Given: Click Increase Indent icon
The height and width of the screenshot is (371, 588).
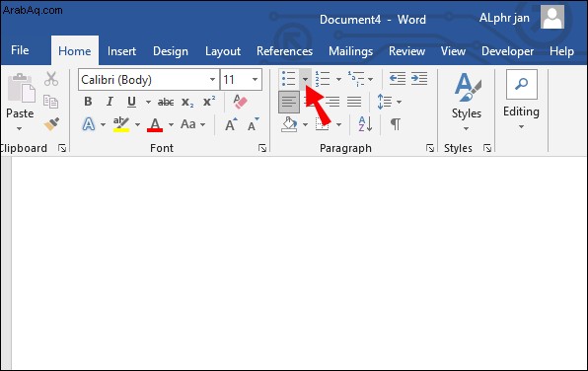Looking at the screenshot, I should point(419,79).
